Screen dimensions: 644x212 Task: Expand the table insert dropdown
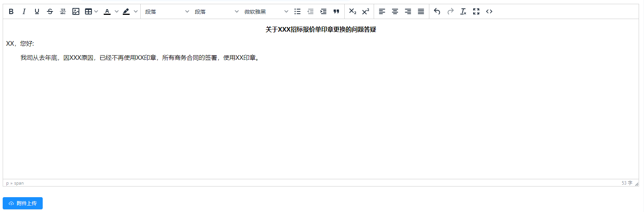[x=96, y=11]
